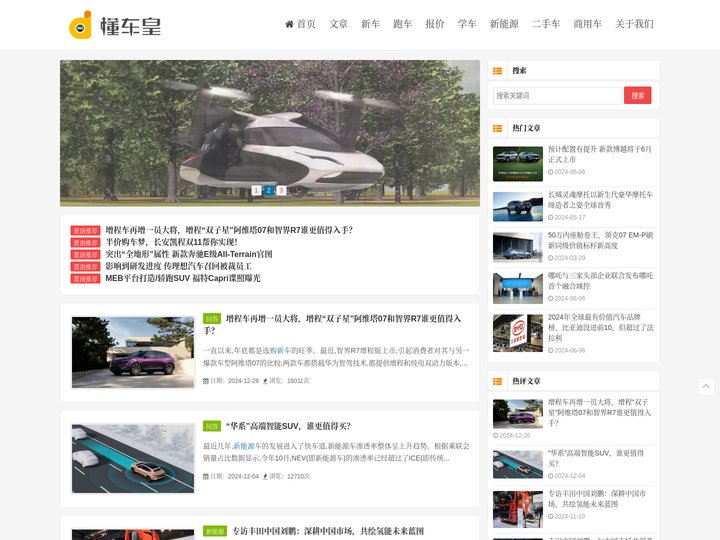The image size is (720, 540).
Task: Open hot article 哪吒与三家头部企业联合发布
Action: tap(600, 281)
